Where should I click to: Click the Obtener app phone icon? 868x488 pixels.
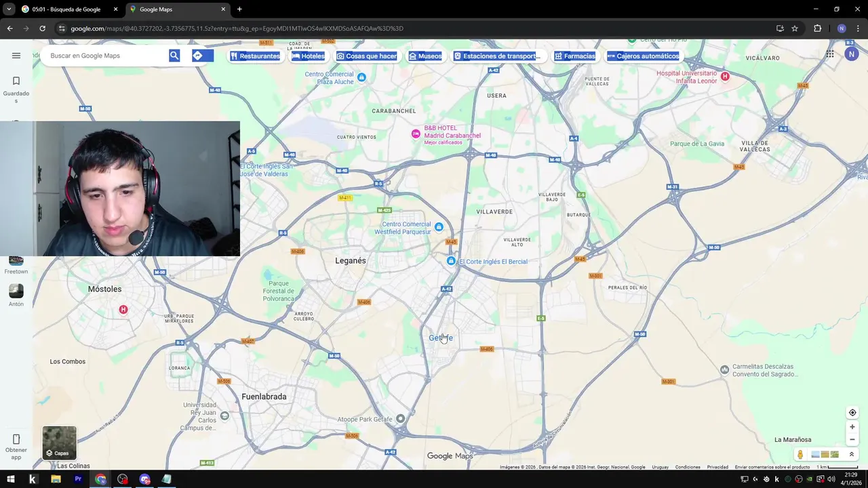coord(16,439)
